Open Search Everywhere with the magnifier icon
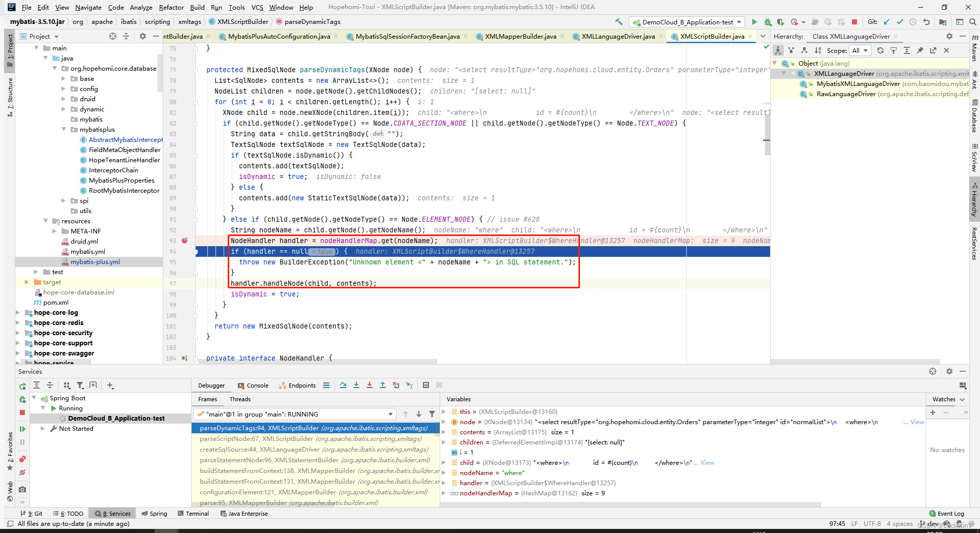980x533 pixels. (972, 22)
